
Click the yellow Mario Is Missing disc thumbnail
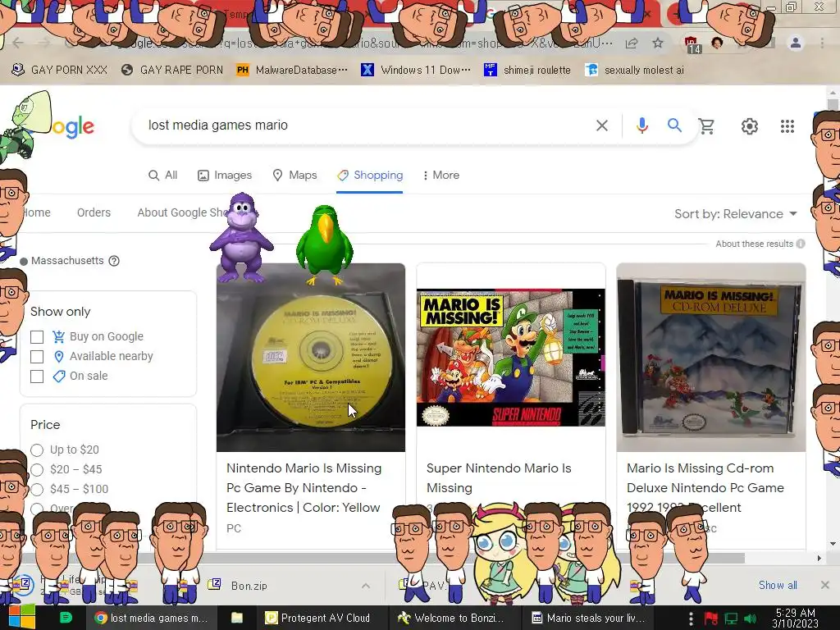[x=311, y=358]
